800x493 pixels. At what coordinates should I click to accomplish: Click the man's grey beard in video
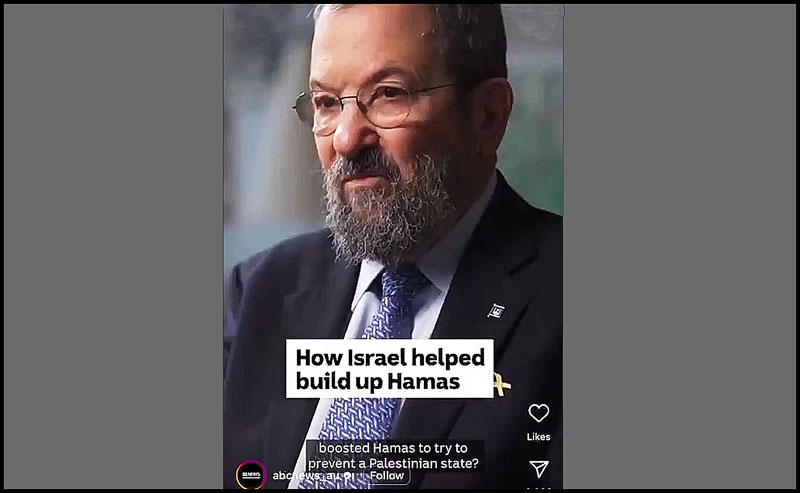tap(388, 209)
